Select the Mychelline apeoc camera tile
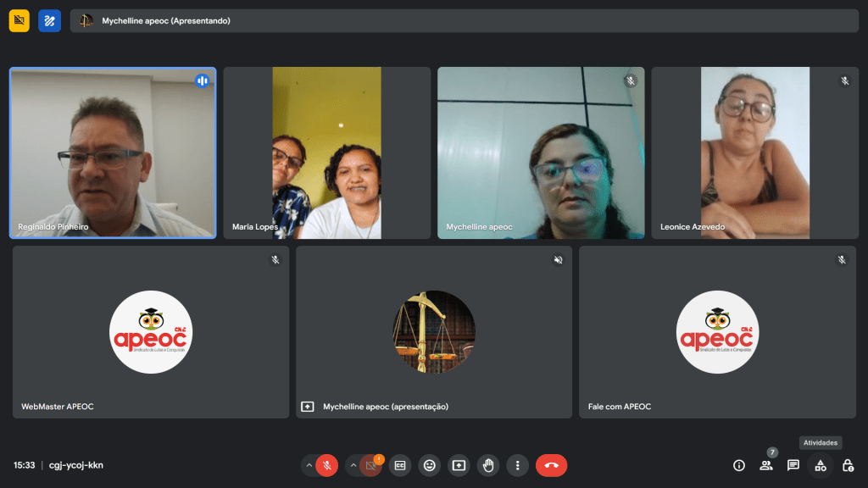The width and height of the screenshot is (868, 488). click(x=541, y=152)
